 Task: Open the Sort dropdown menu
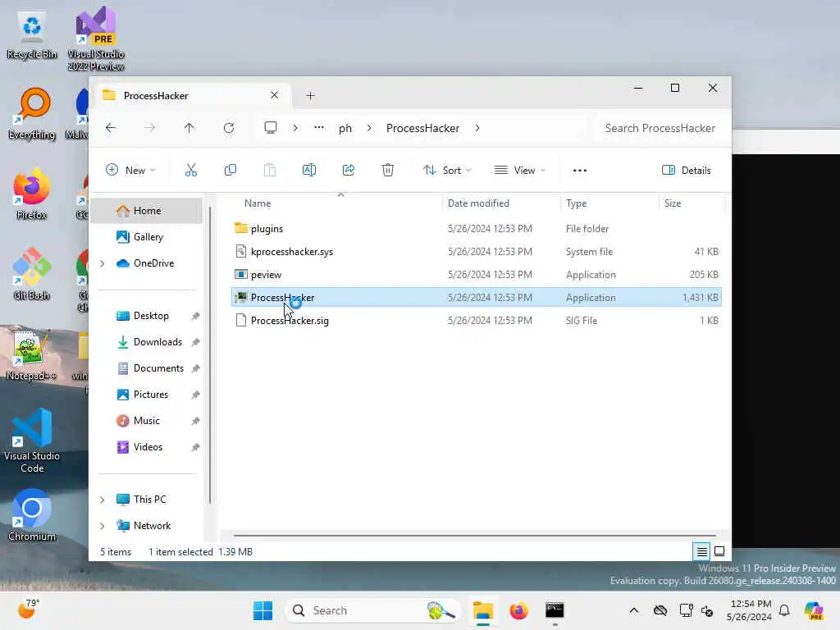click(x=447, y=171)
